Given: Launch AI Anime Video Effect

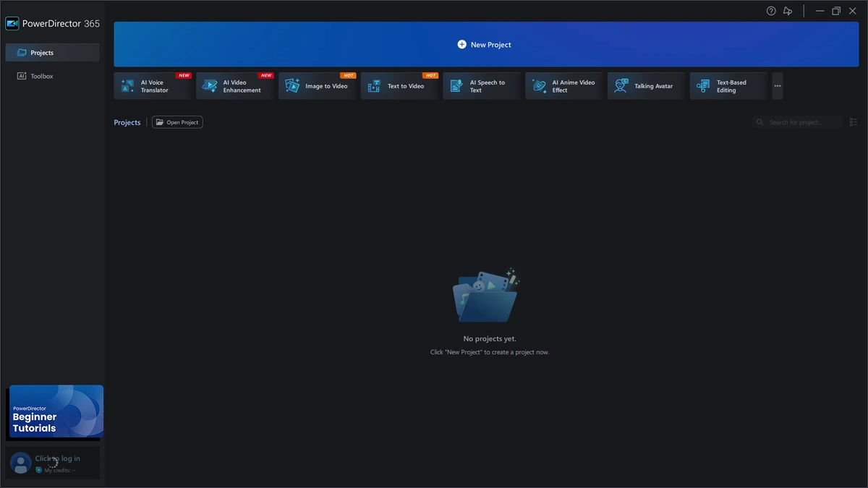Looking at the screenshot, I should tap(564, 86).
